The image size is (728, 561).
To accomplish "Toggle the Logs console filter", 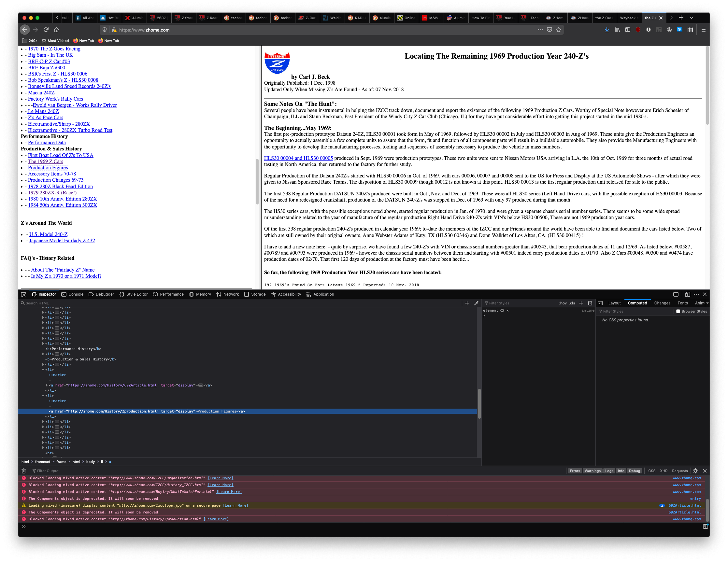I will click(609, 471).
